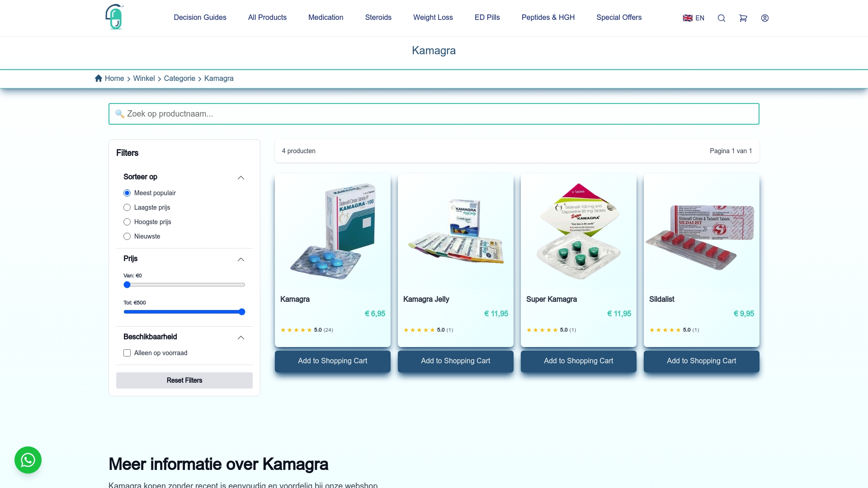Open Medication menu
Screen dimensions: 868x488
tap(325, 17)
